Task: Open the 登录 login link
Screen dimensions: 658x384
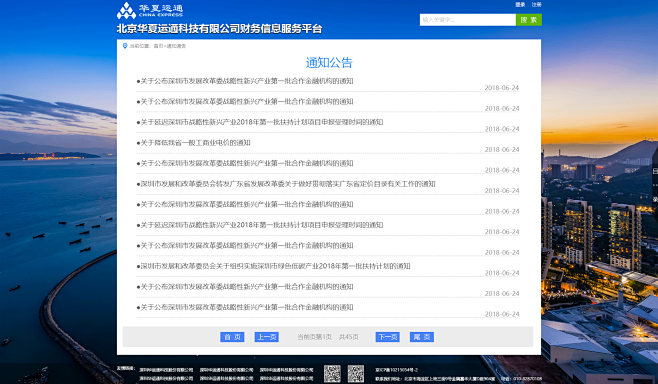Action: (520, 5)
